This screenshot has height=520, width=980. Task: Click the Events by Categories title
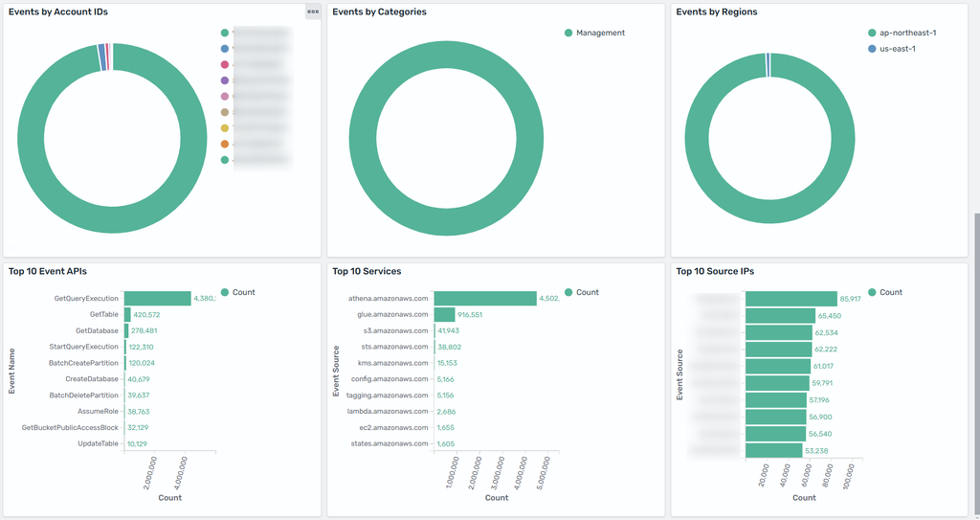point(379,11)
